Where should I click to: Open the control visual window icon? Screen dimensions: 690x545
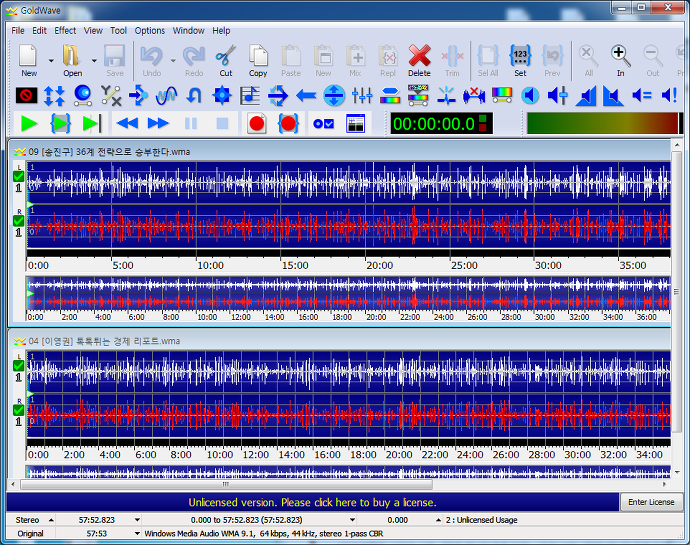(x=355, y=124)
